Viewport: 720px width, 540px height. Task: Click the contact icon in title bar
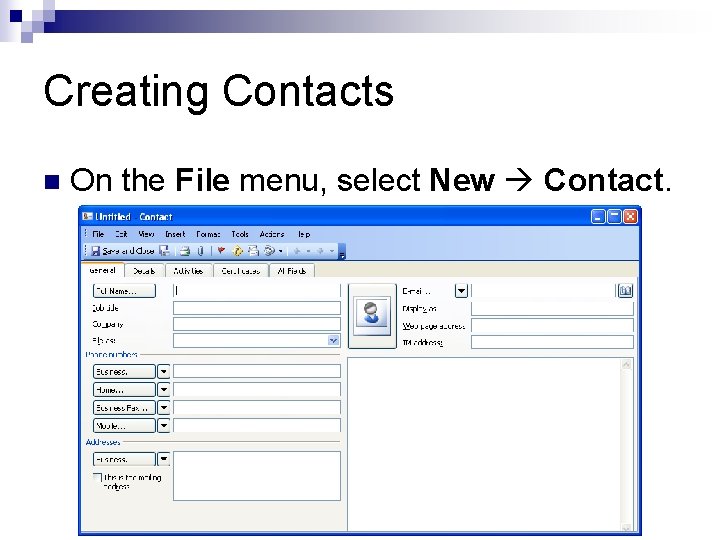point(87,216)
